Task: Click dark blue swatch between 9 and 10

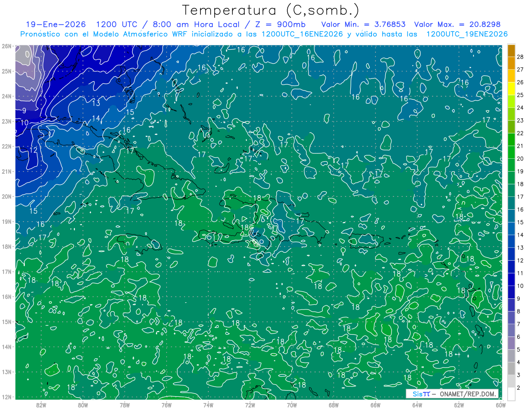Action: point(512,293)
